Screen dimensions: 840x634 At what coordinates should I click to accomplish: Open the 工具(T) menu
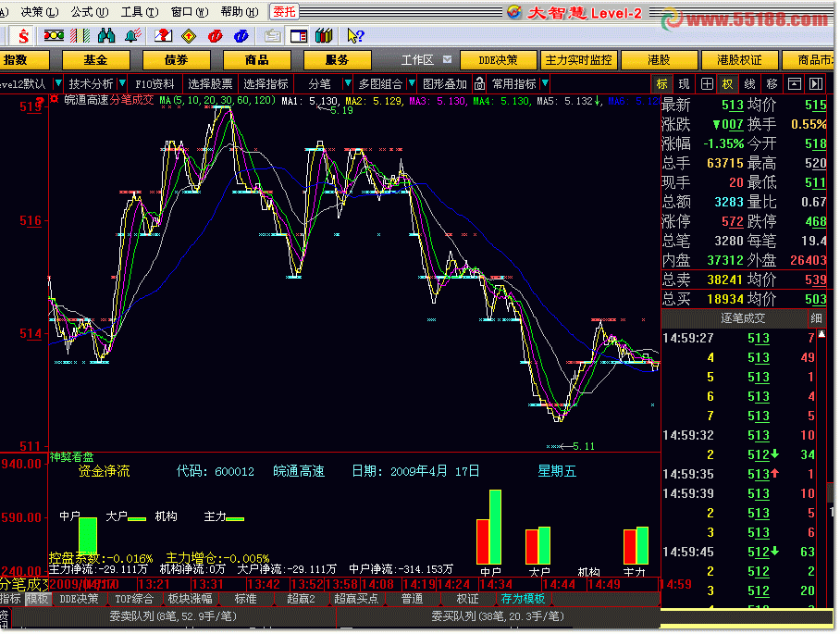140,12
